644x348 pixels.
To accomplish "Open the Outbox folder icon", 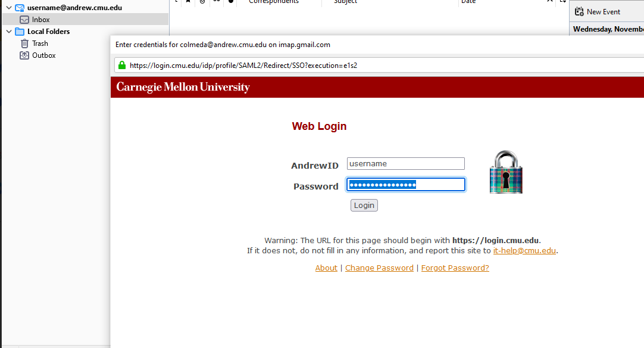I will point(24,55).
